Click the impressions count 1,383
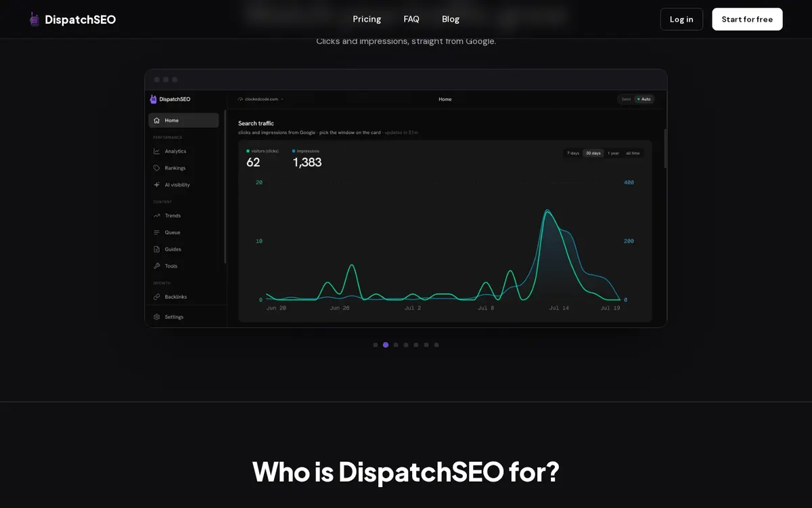The image size is (812, 508). coord(307,163)
